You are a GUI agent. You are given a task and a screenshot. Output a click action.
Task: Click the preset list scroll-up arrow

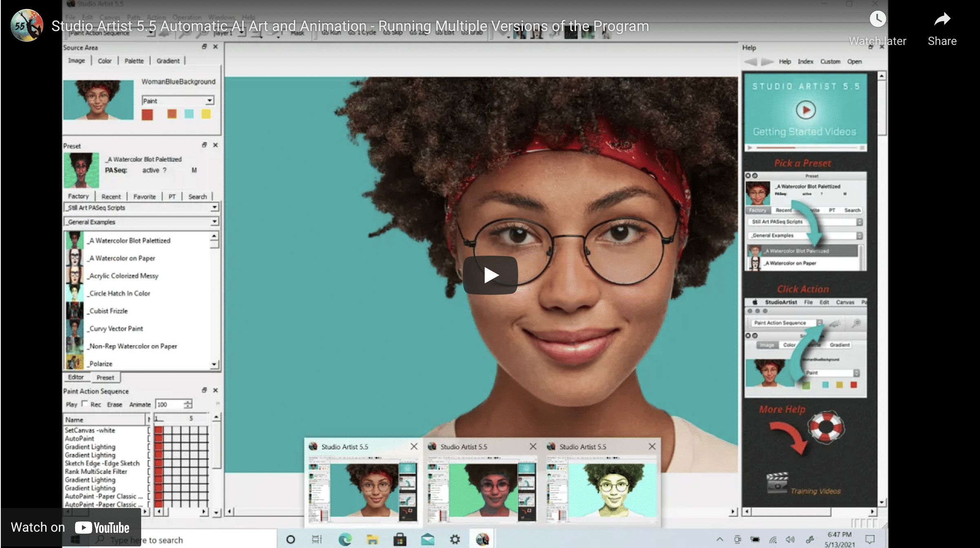pos(214,236)
